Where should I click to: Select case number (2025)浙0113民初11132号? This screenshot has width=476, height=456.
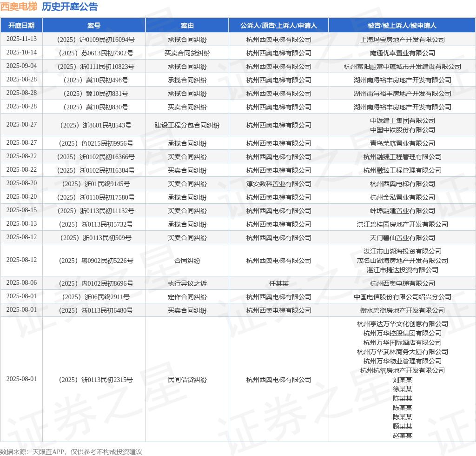pyautogui.click(x=96, y=211)
